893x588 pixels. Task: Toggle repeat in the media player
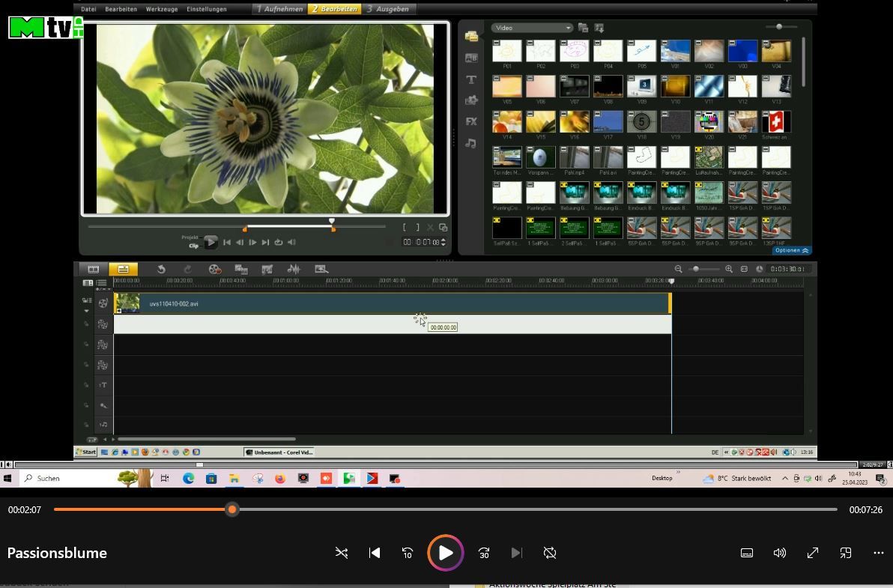[x=550, y=553]
